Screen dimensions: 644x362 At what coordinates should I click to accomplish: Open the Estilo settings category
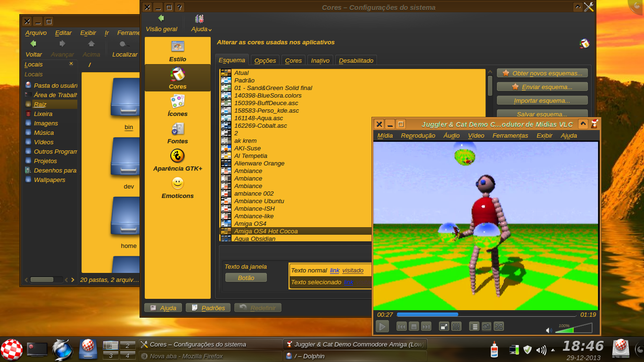pyautogui.click(x=178, y=51)
